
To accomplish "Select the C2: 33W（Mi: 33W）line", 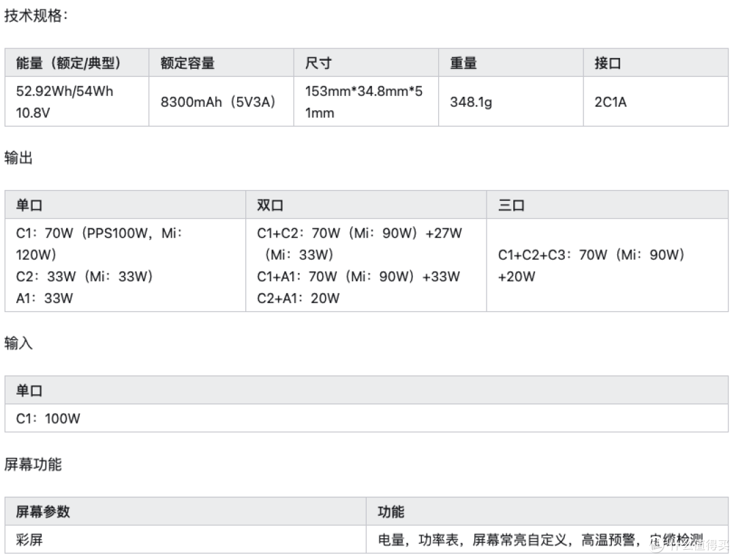I will pyautogui.click(x=85, y=276).
